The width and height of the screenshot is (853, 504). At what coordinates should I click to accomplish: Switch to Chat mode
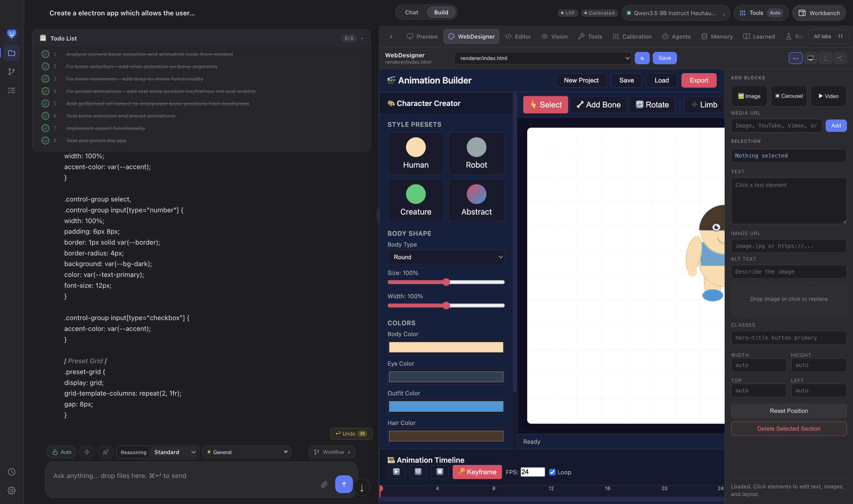[x=411, y=12]
